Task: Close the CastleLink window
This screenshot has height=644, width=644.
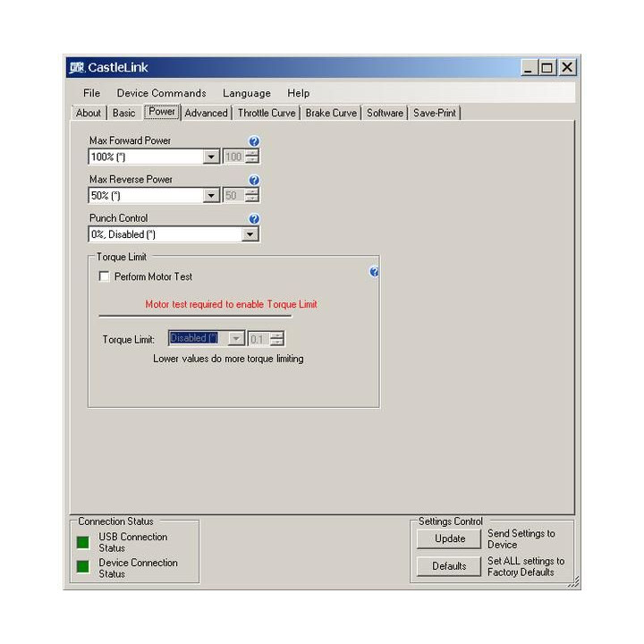Action: pos(567,67)
